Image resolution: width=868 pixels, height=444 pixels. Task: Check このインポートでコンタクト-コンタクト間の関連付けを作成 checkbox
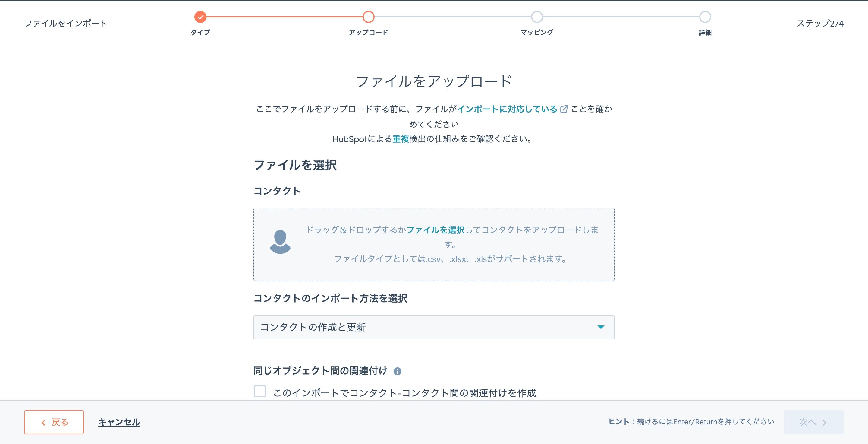(x=260, y=392)
